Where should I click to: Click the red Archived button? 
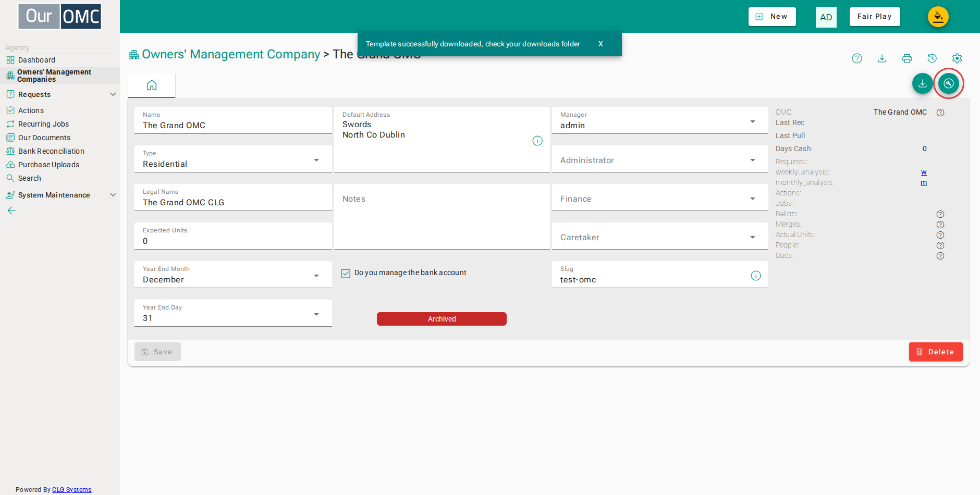click(x=442, y=319)
